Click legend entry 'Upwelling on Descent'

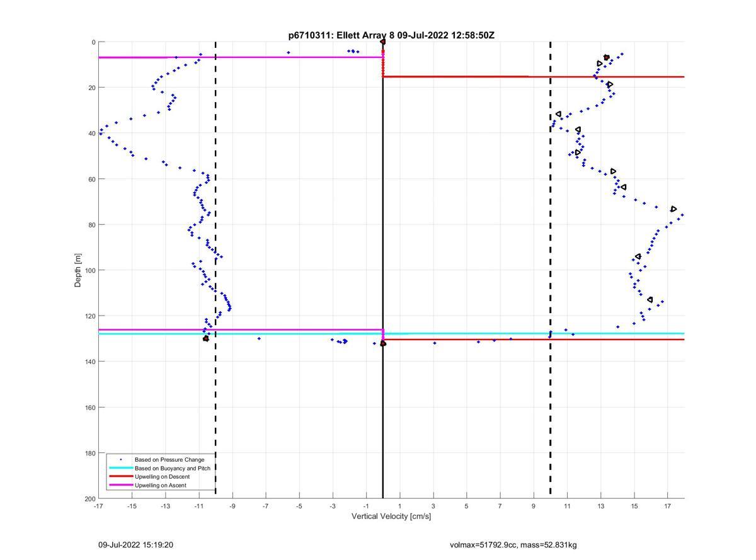click(163, 477)
